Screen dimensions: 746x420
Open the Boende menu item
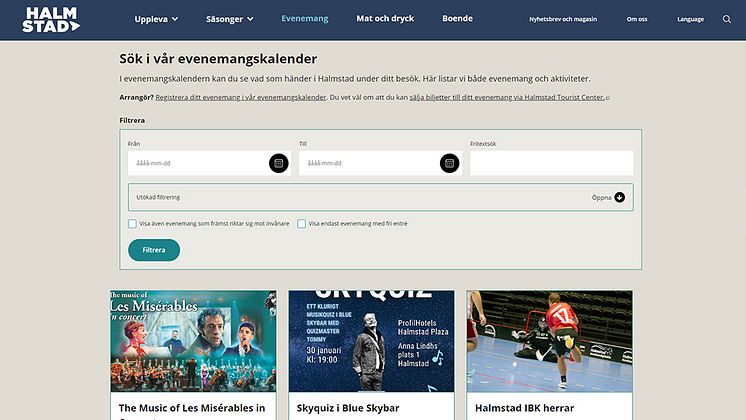click(457, 19)
